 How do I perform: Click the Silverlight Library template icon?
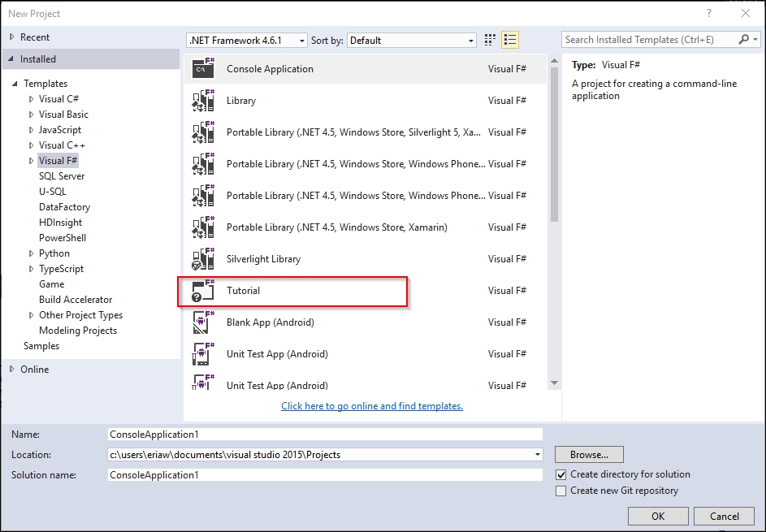click(x=203, y=259)
